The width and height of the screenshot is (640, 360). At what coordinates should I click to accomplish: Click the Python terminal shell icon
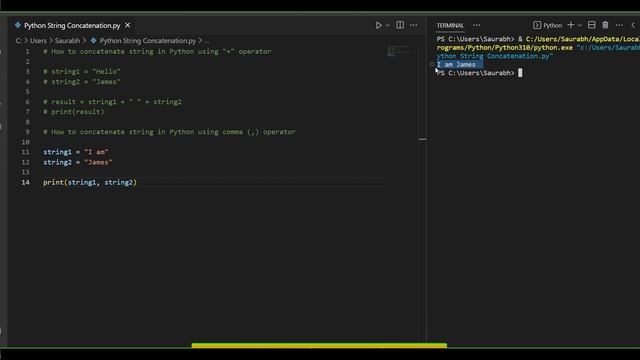coord(537,25)
